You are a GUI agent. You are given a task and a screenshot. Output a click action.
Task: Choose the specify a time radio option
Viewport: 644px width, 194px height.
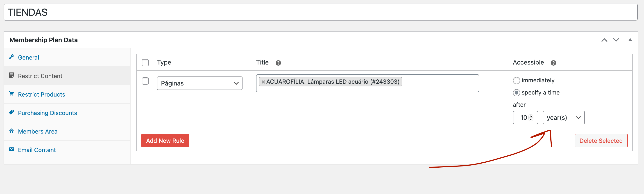click(x=517, y=93)
